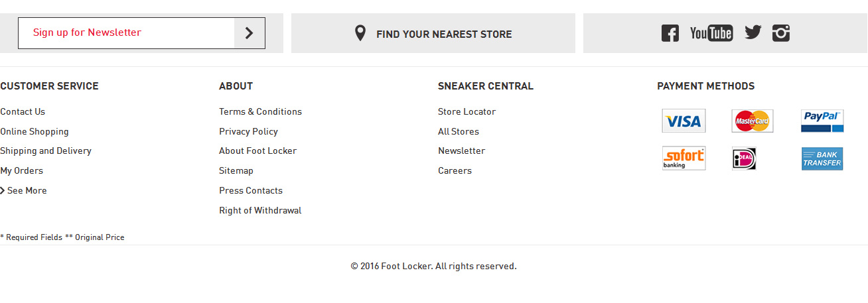The height and width of the screenshot is (303, 868).
Task: Go to Shipping and Delivery page
Action: [46, 151]
